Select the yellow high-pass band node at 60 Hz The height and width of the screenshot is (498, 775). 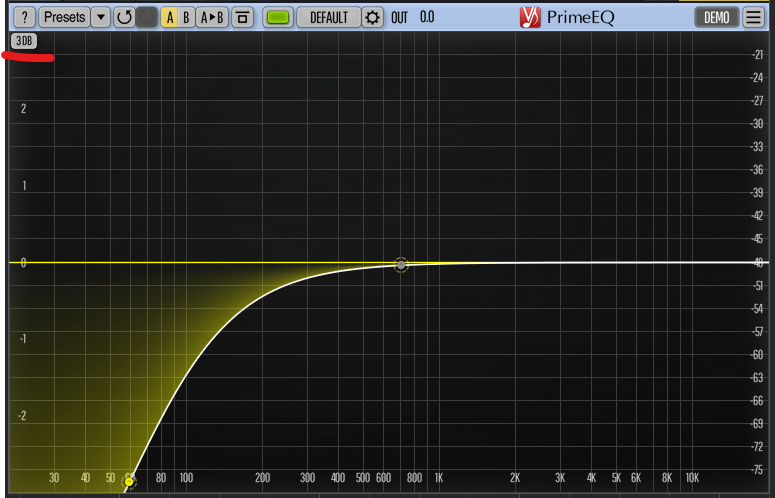click(x=129, y=482)
